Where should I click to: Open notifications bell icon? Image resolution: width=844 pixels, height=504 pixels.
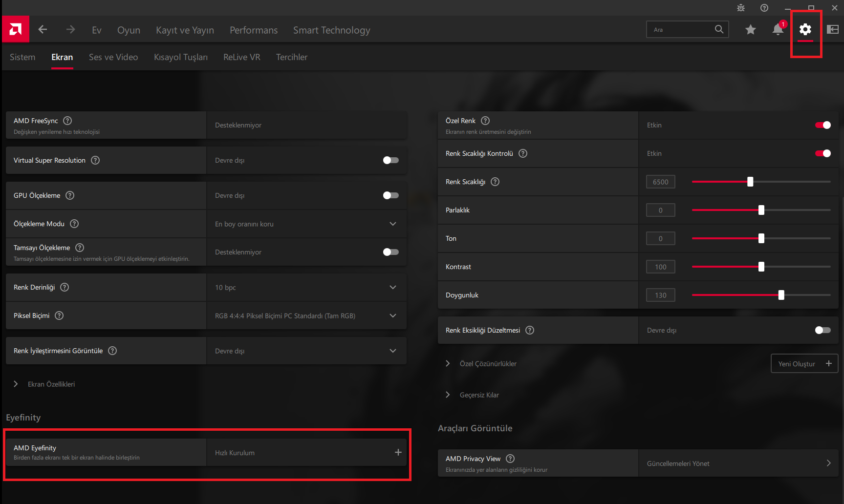778,29
